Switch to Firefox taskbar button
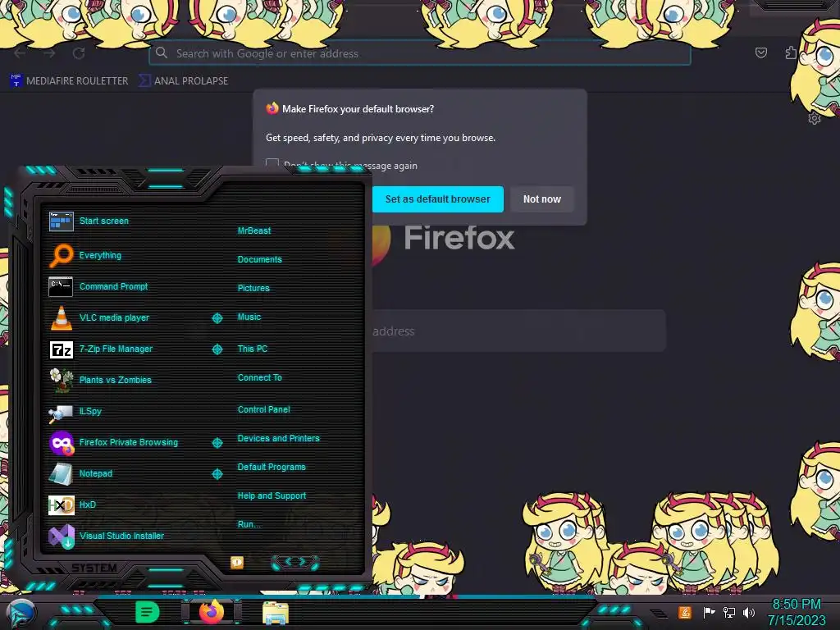This screenshot has height=630, width=840. click(x=212, y=612)
